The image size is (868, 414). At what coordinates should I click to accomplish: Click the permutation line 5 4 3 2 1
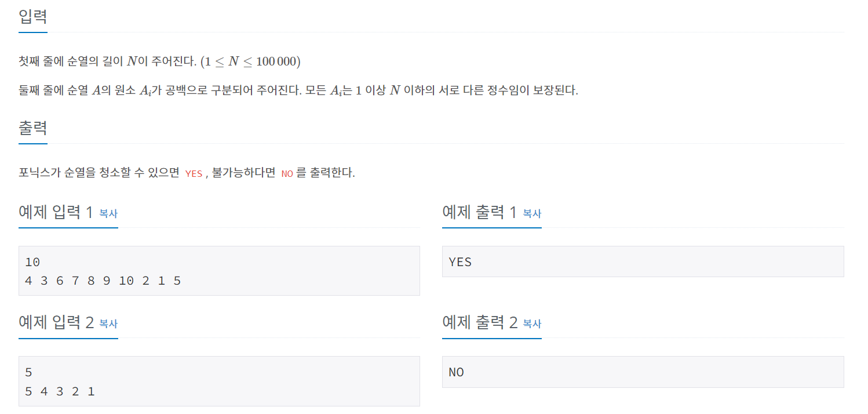pos(60,391)
